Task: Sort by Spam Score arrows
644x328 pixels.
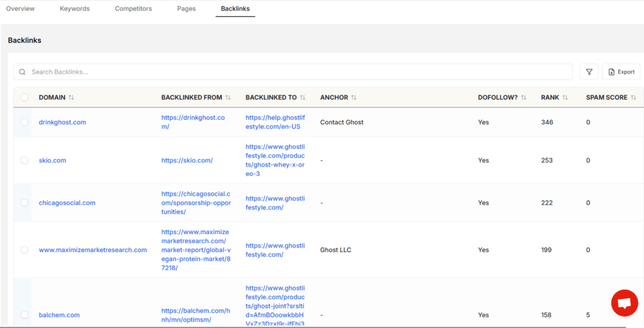Action: (633, 97)
